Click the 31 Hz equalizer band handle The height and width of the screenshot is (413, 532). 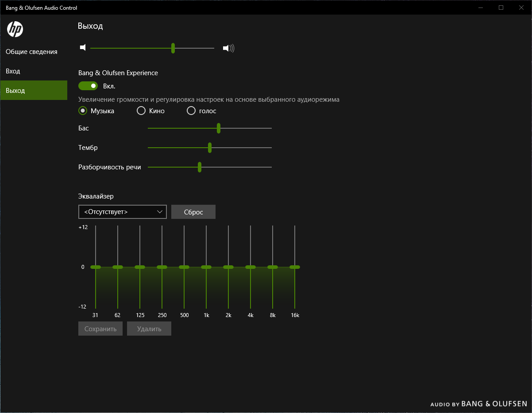(96, 267)
